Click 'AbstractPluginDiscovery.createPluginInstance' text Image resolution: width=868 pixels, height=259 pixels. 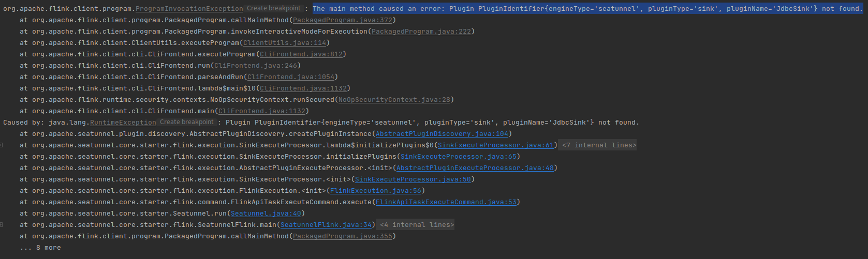click(x=281, y=134)
